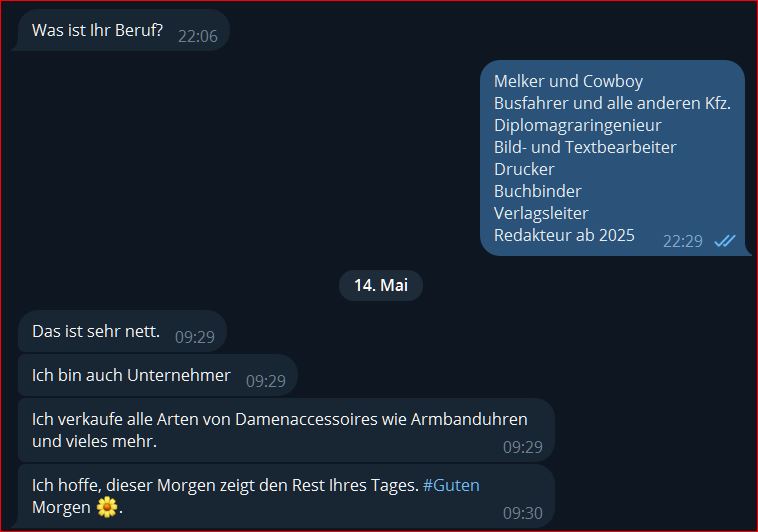This screenshot has height=532, width=758.
Task: Click the sunflower emoji in last message
Action: 107,507
